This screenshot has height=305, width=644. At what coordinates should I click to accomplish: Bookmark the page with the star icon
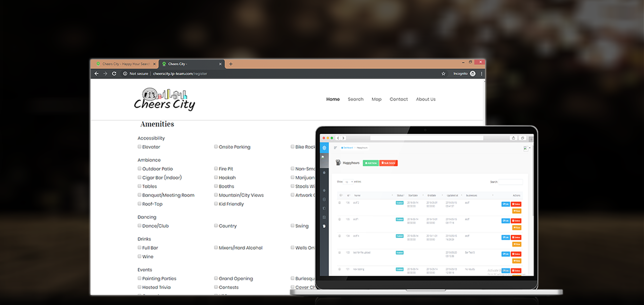click(443, 74)
